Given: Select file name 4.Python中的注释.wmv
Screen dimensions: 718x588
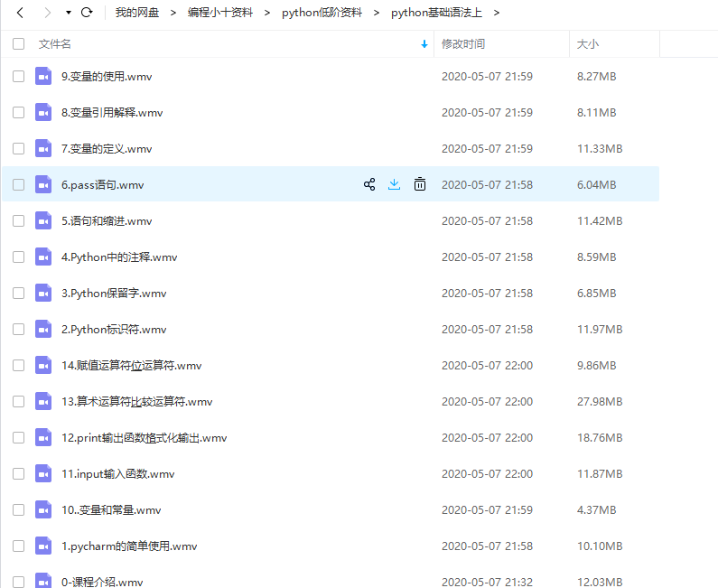Looking at the screenshot, I should [x=119, y=257].
